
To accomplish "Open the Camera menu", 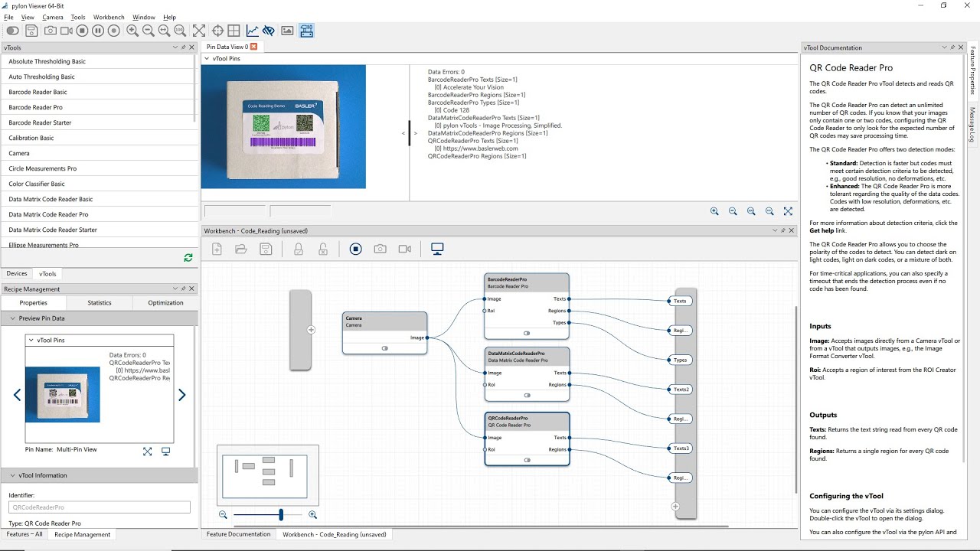I will [53, 17].
